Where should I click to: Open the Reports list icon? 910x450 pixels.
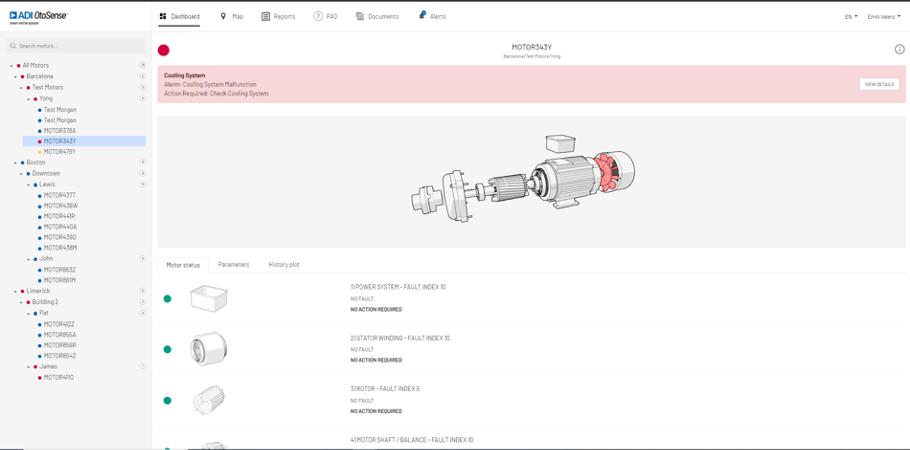click(265, 16)
